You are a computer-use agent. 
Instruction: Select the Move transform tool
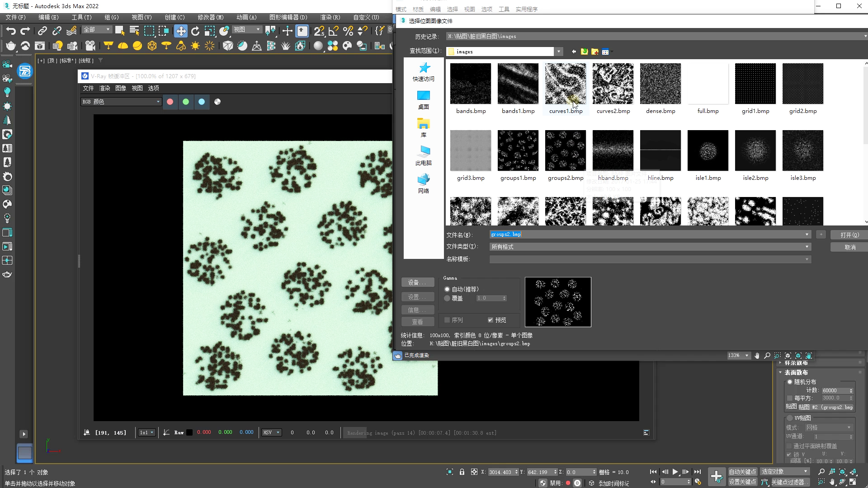coord(181,31)
